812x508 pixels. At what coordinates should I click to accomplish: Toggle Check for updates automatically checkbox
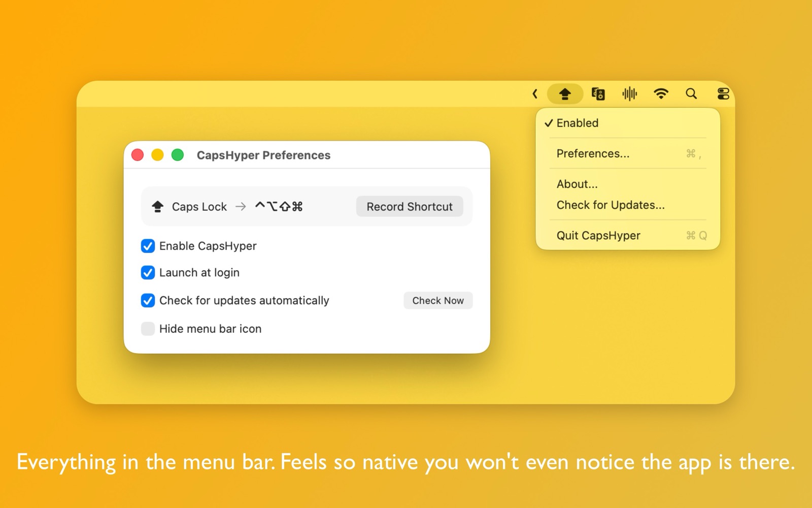(x=148, y=301)
